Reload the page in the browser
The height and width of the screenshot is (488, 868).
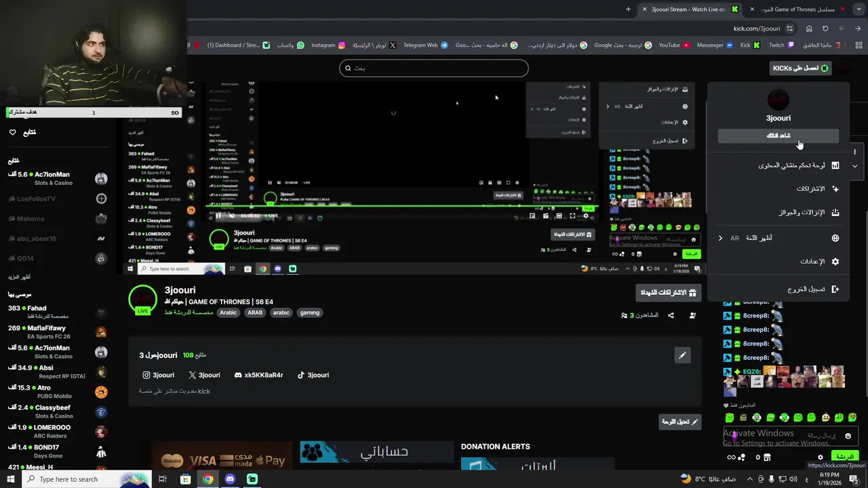pyautogui.click(x=825, y=28)
